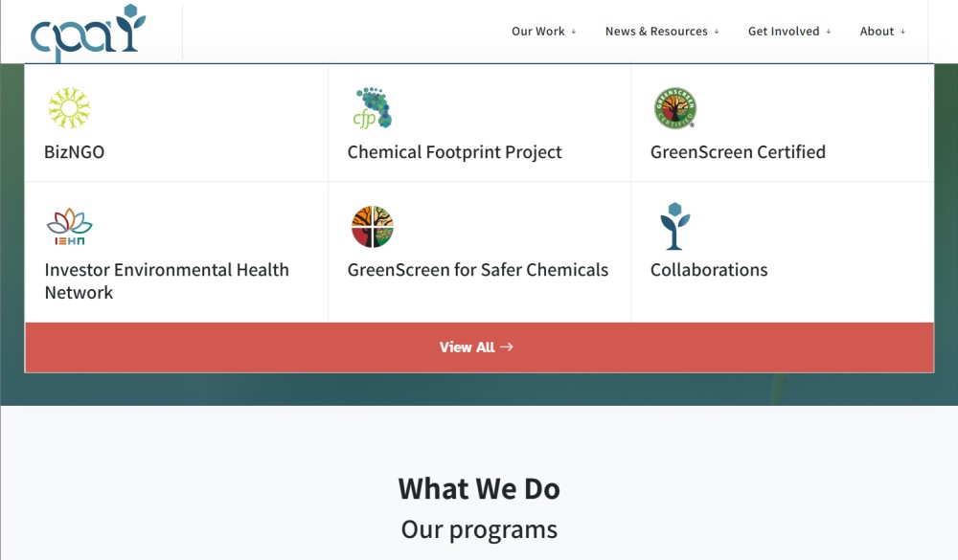This screenshot has height=560, width=958.
Task: Click the Collaborations plant icon
Action: tap(674, 226)
